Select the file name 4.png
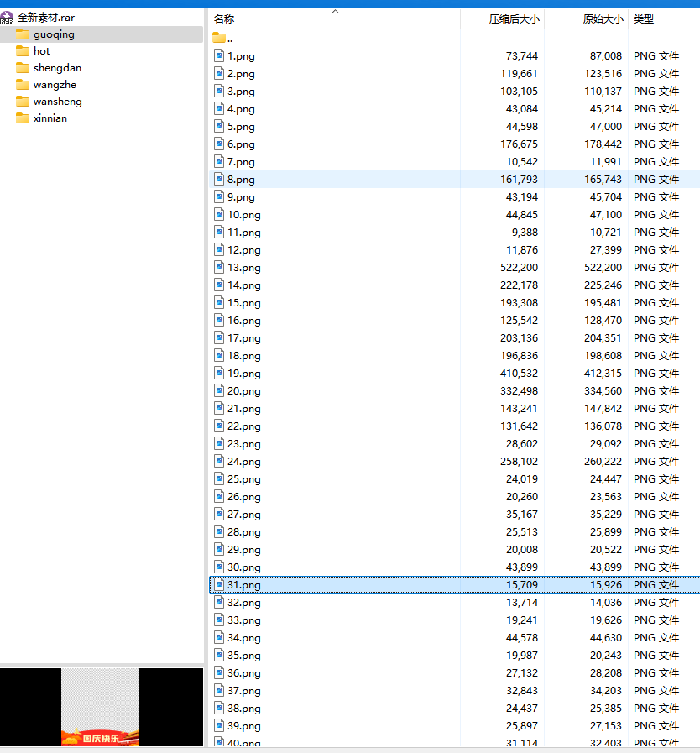Image resolution: width=700 pixels, height=753 pixels. pos(241,109)
